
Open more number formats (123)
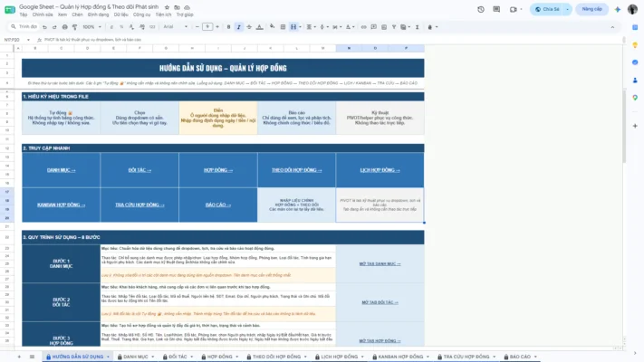(152, 27)
